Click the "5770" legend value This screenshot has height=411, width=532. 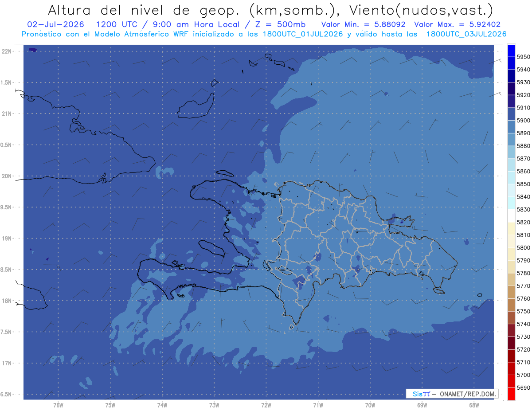(523, 286)
